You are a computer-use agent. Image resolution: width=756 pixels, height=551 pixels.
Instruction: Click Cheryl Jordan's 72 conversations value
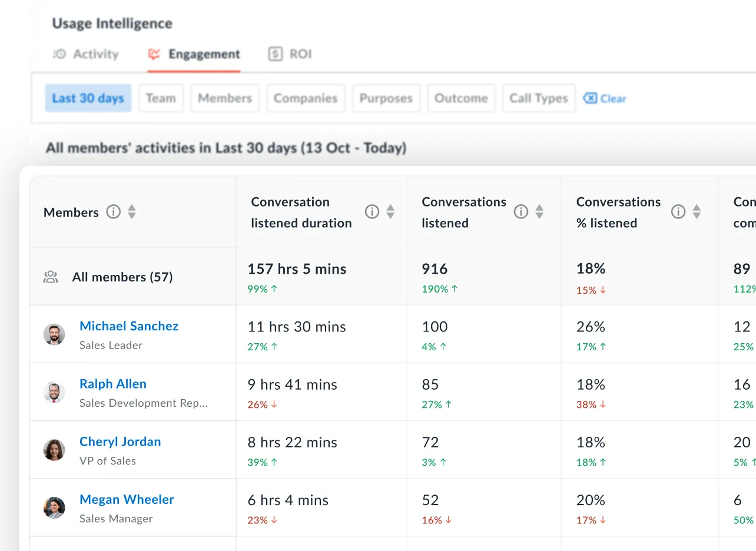tap(430, 442)
